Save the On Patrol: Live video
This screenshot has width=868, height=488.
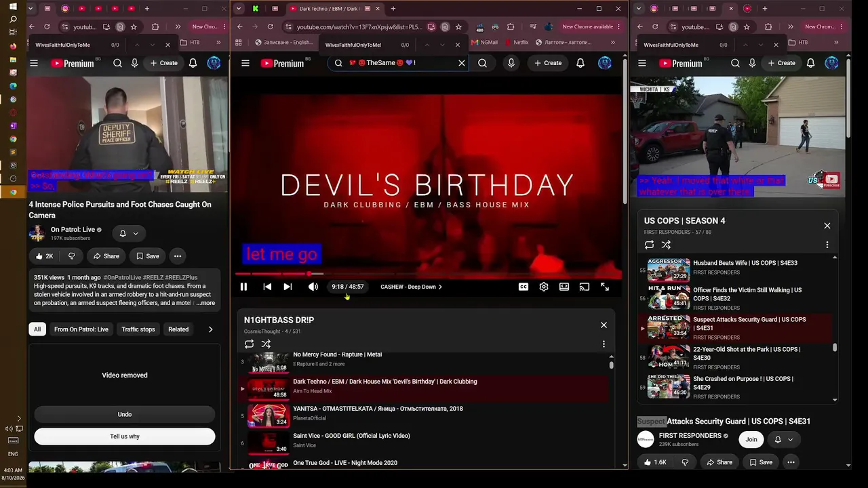pyautogui.click(x=147, y=256)
